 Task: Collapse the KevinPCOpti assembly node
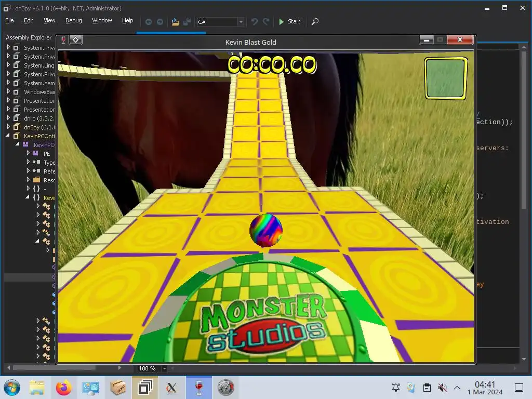point(8,136)
